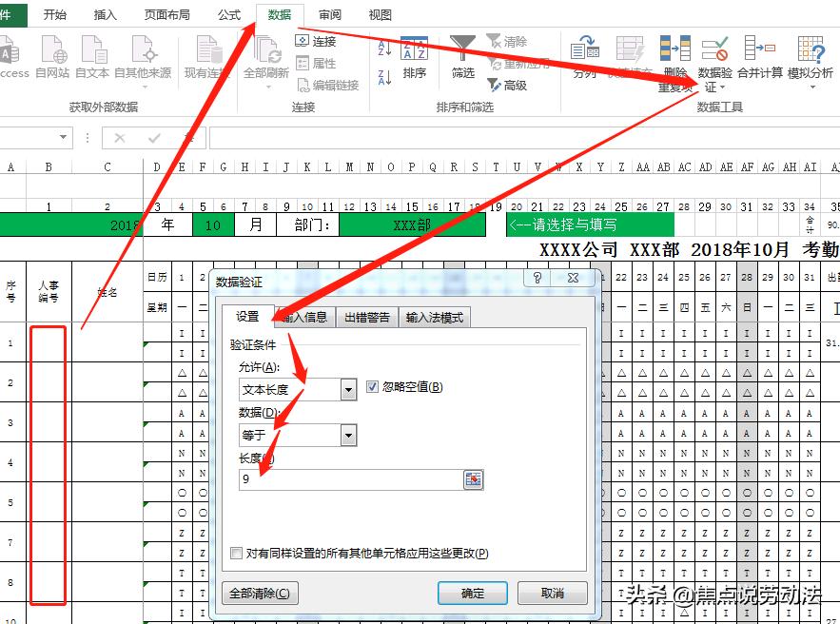The height and width of the screenshot is (624, 840).
Task: Click 姓名 header cell
Action: 107,291
